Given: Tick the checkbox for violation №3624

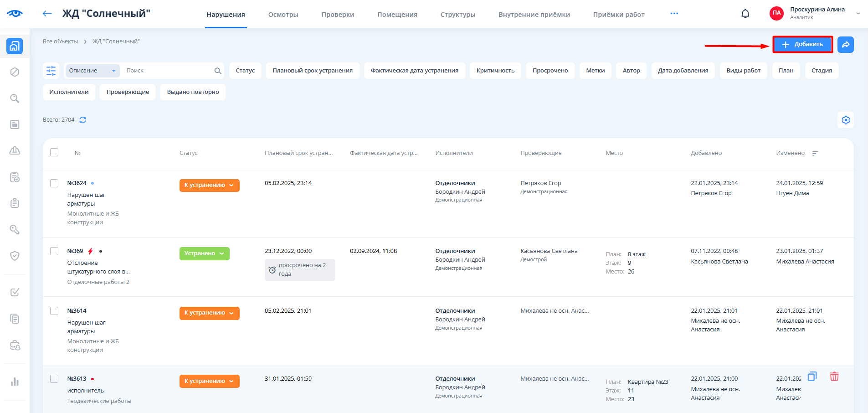Looking at the screenshot, I should 54,183.
